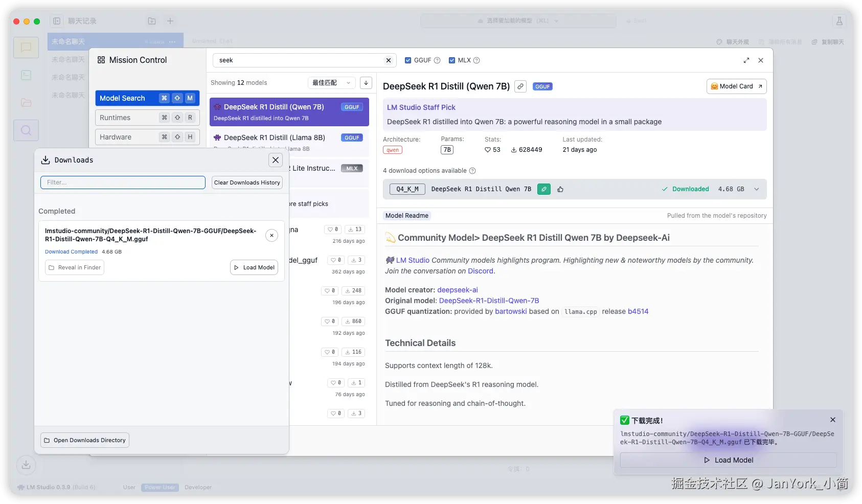This screenshot has width=862, height=504.
Task: Open the developer terminal icon in sidebar
Action: pos(26,75)
